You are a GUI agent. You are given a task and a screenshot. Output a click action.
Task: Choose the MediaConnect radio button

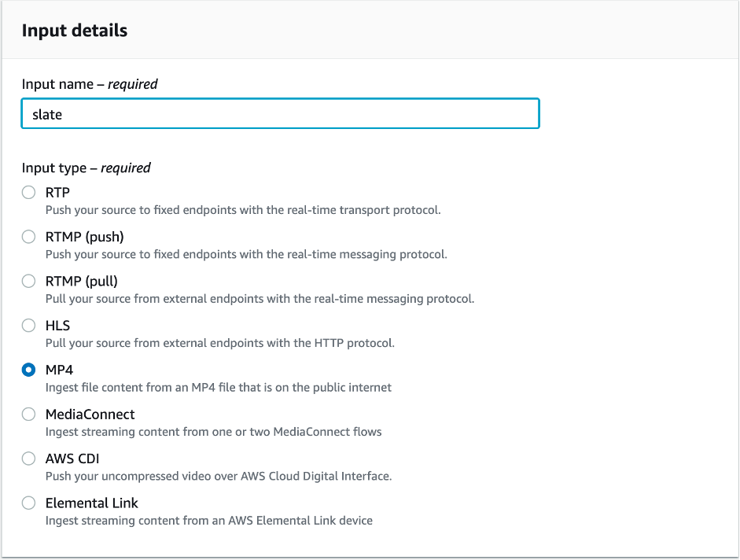pyautogui.click(x=29, y=414)
